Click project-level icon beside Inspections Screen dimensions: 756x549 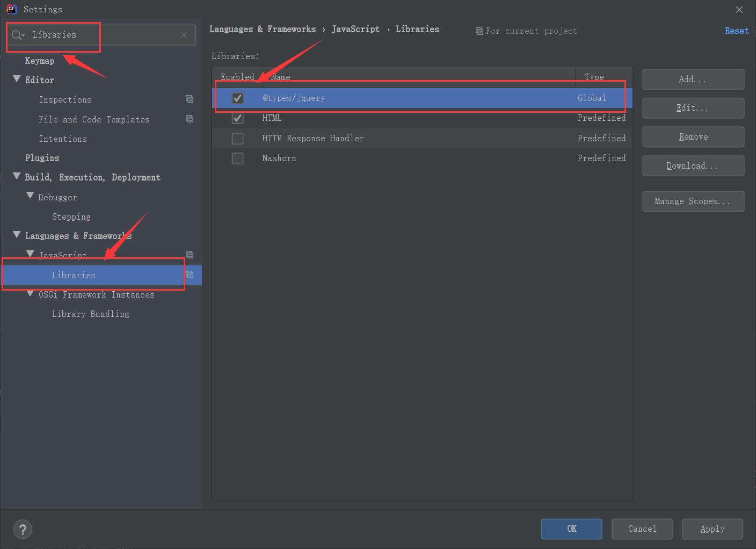[x=190, y=99]
